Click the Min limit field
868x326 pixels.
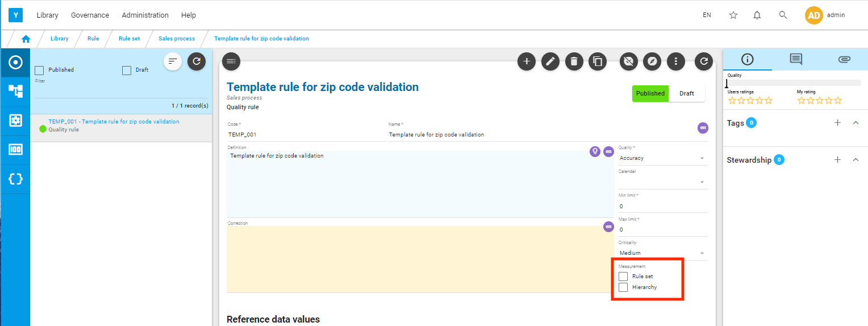663,206
